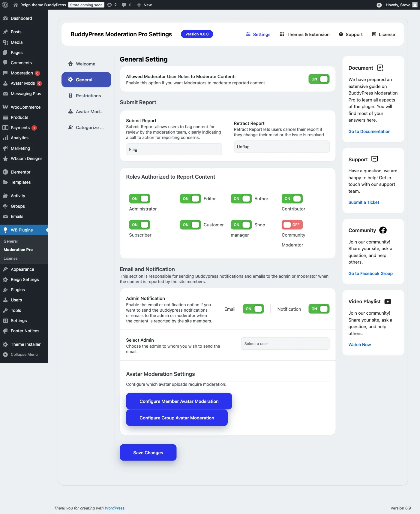Image resolution: width=420 pixels, height=514 pixels.
Task: Click the WooCommerce icon in sidebar
Action: 5,107
